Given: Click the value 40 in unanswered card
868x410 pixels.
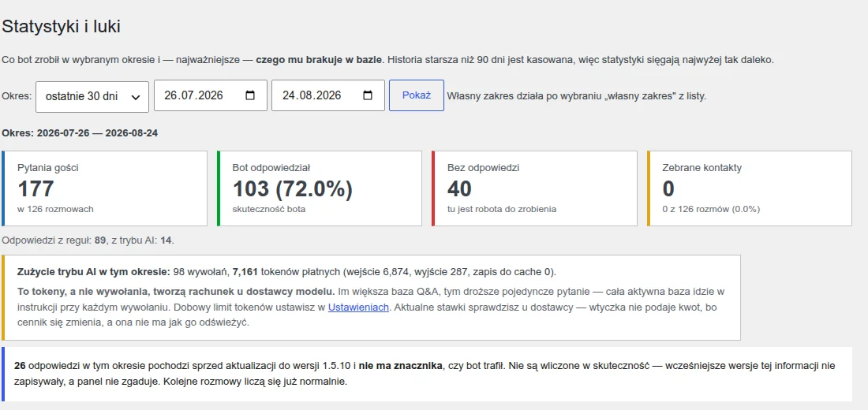Looking at the screenshot, I should (459, 188).
